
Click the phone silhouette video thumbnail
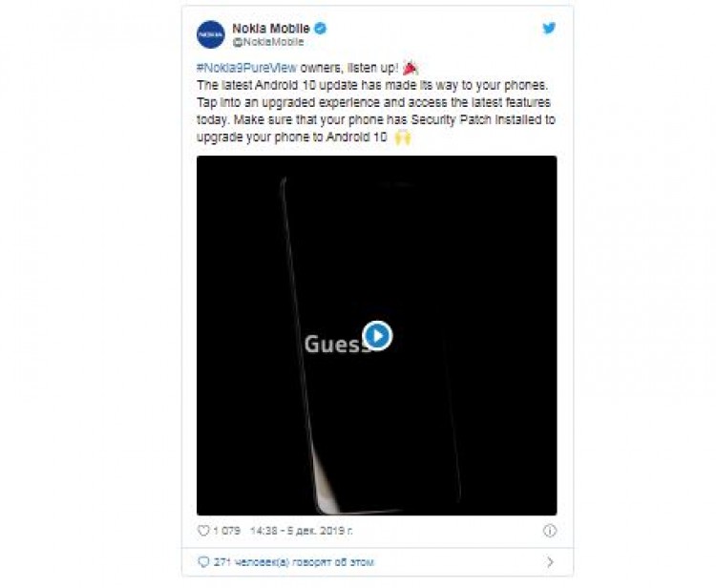tap(377, 336)
